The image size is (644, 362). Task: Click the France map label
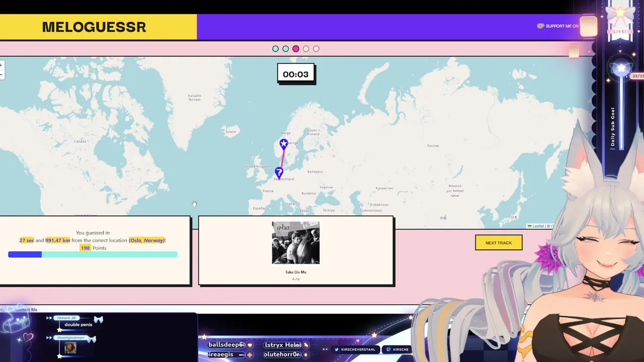[268, 191]
